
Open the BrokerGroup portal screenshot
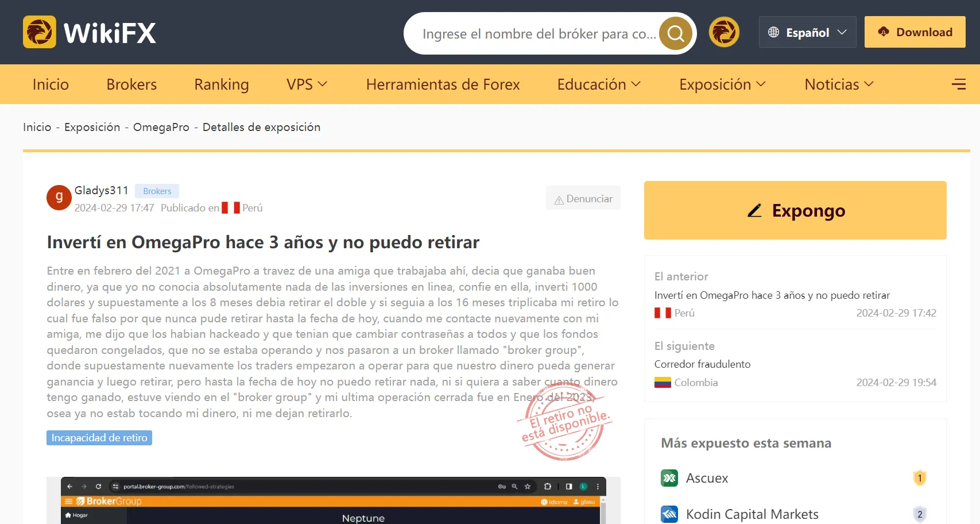point(334,500)
